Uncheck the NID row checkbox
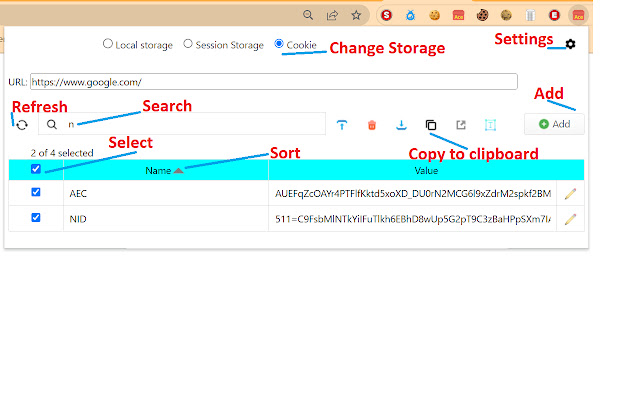The width and height of the screenshot is (640, 400). tap(36, 218)
